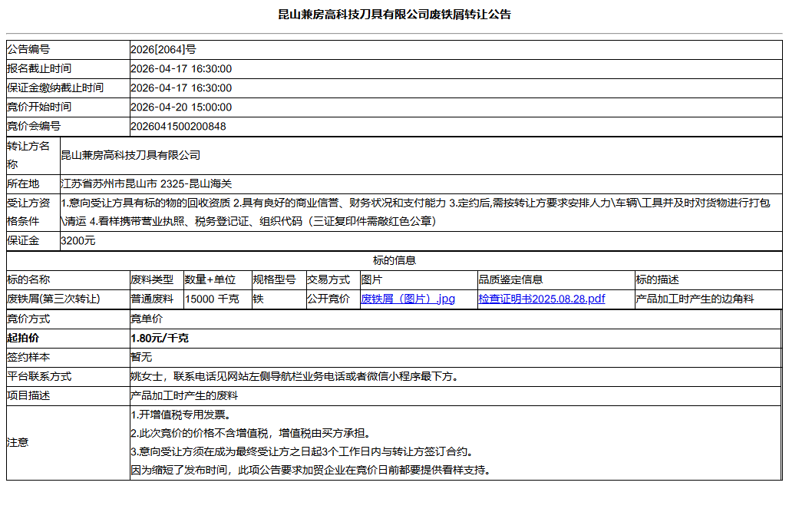Screen dimensions: 789x532
Task: Select the project description 产品加工时产生的废料
Action: [184, 395]
